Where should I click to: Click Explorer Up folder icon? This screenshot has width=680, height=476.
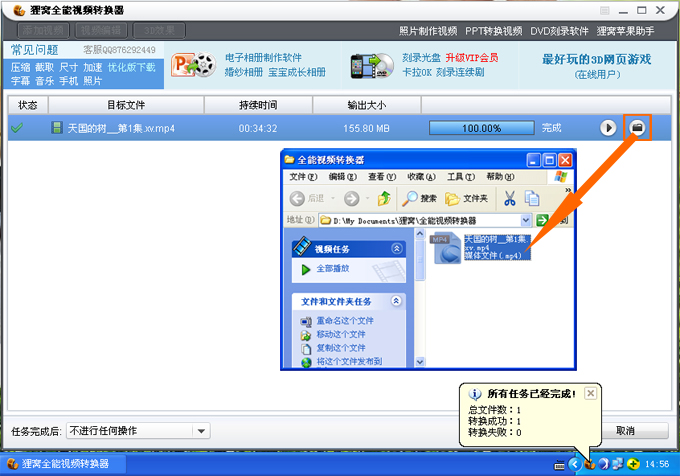[x=384, y=199]
